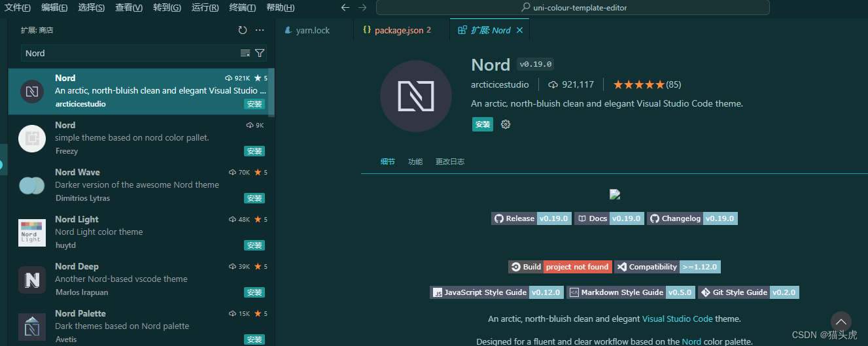Open the command center search bar
This screenshot has width=868, height=346.
point(572,8)
